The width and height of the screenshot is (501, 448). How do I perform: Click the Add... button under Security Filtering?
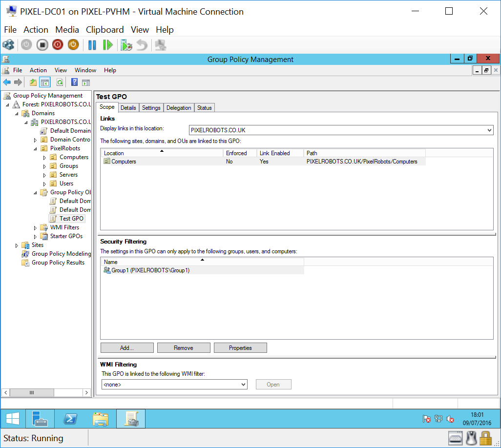[127, 348]
